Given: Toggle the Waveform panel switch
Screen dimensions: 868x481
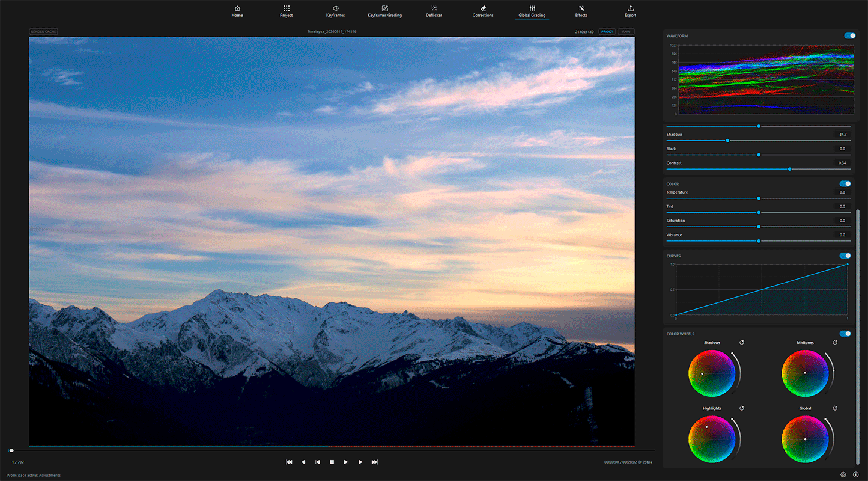Looking at the screenshot, I should point(849,36).
